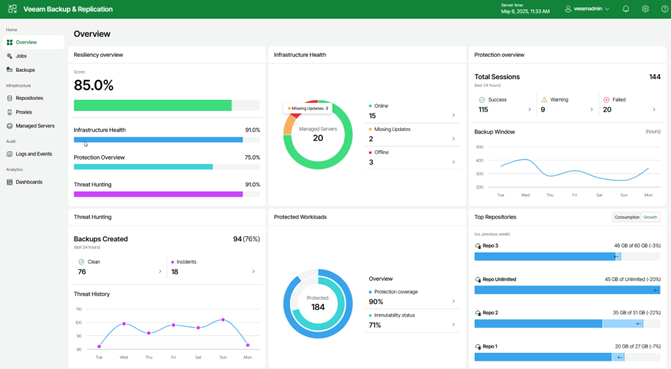Viewport: 671px width, 369px height.
Task: Click the Backup Window line chart
Action: [574, 170]
